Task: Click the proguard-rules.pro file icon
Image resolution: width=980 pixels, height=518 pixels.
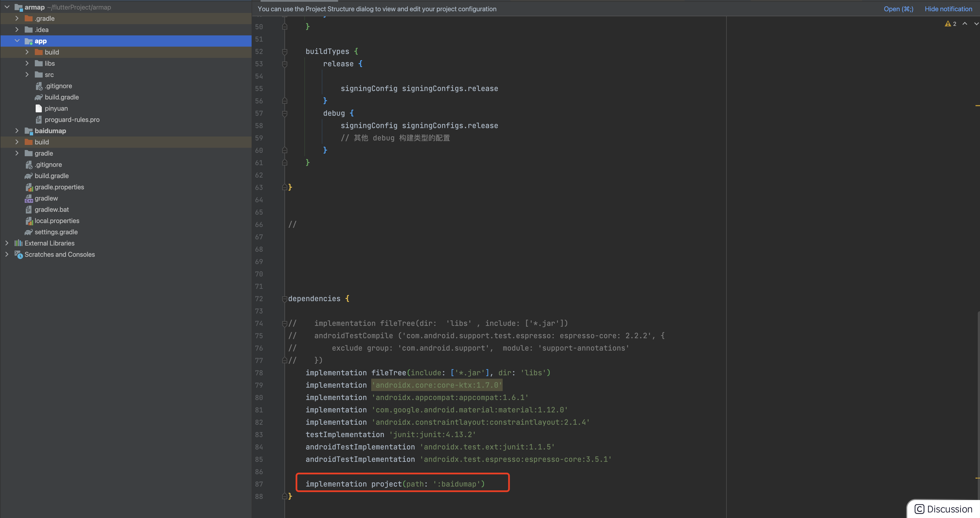Action: pyautogui.click(x=38, y=119)
